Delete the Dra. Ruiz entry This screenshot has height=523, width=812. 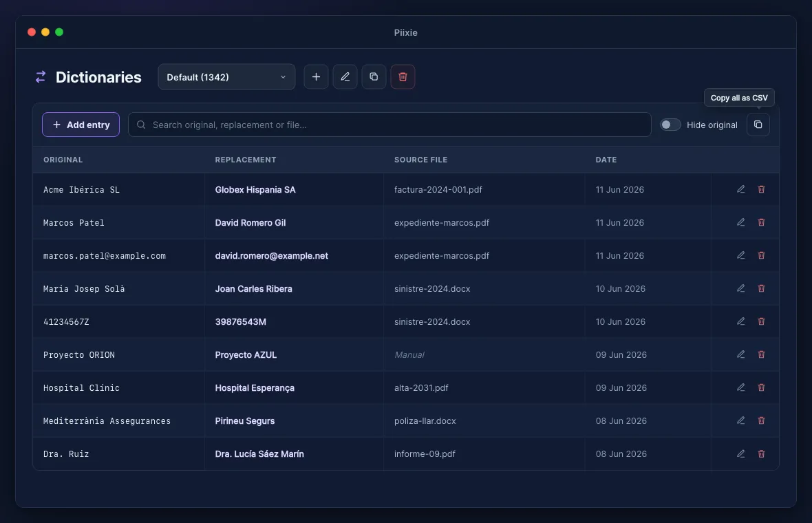point(761,453)
